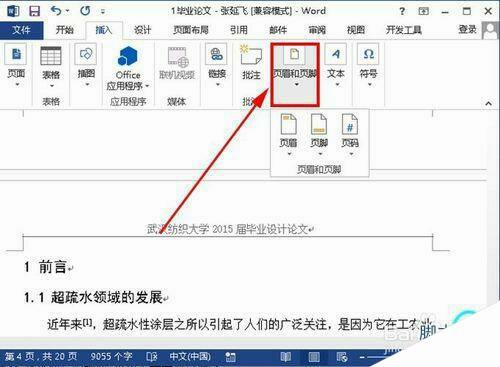Switch to the 审阅 (Review) tab
This screenshot has height=367, width=500.
[x=317, y=30]
